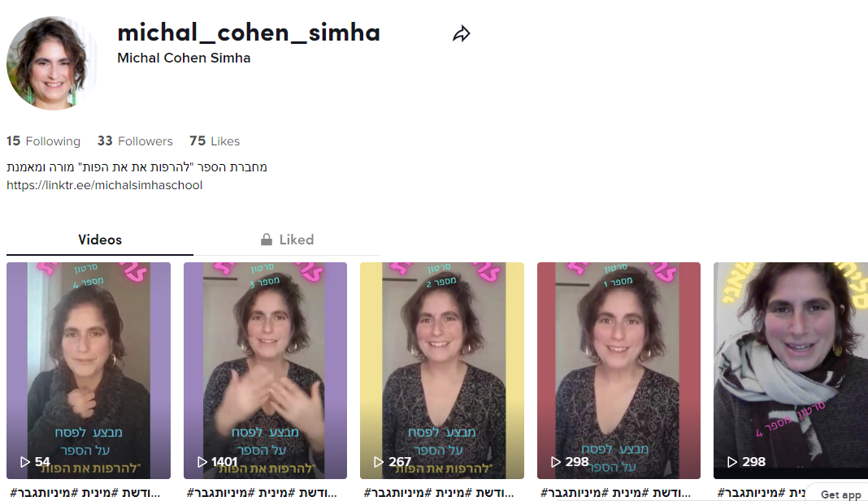View the 33 Followers list
868x501 pixels.
coord(135,141)
